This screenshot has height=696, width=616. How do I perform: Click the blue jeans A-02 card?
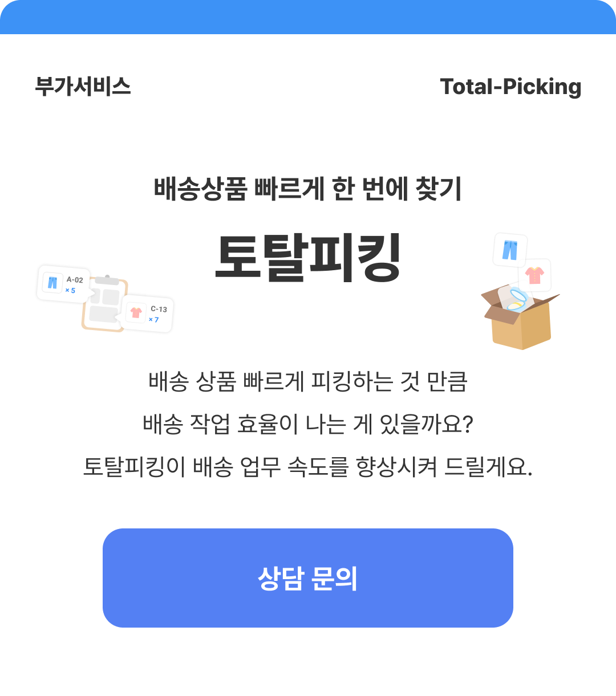coord(63,284)
